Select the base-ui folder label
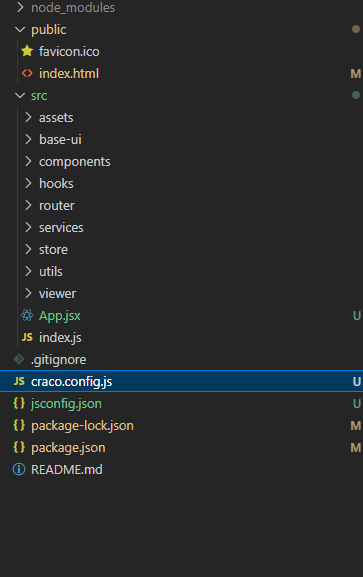The height and width of the screenshot is (577, 363). [x=60, y=139]
